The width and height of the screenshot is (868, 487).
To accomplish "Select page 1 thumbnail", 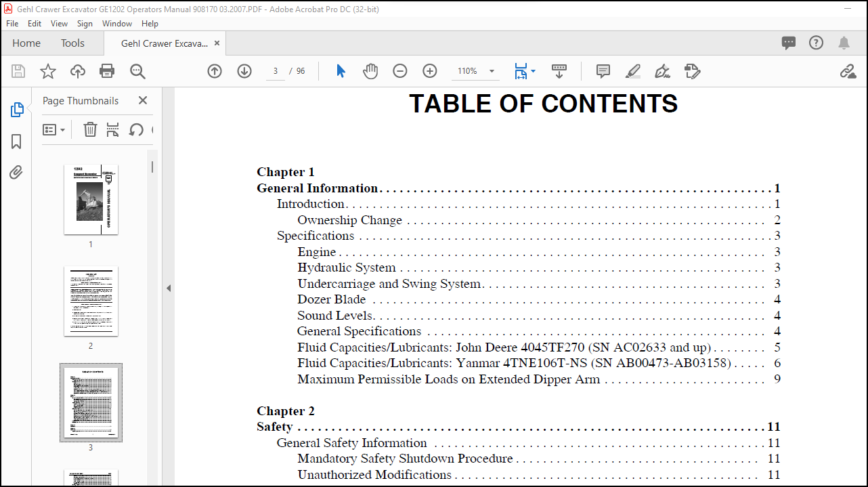I will coord(91,199).
